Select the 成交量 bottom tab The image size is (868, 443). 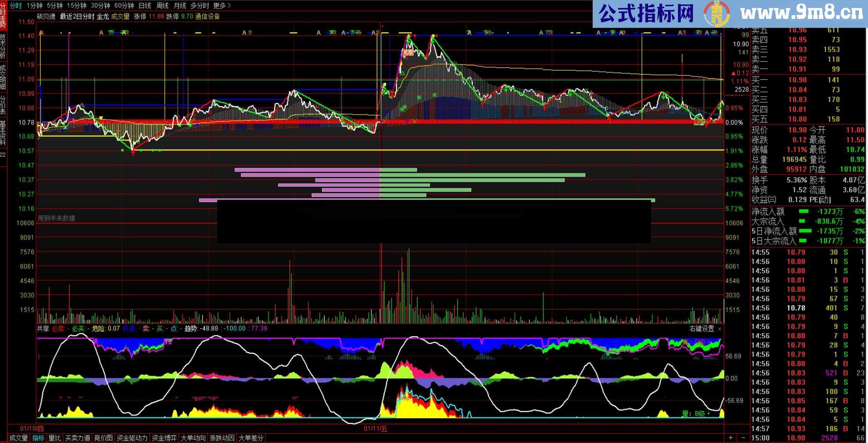pyautogui.click(x=19, y=438)
